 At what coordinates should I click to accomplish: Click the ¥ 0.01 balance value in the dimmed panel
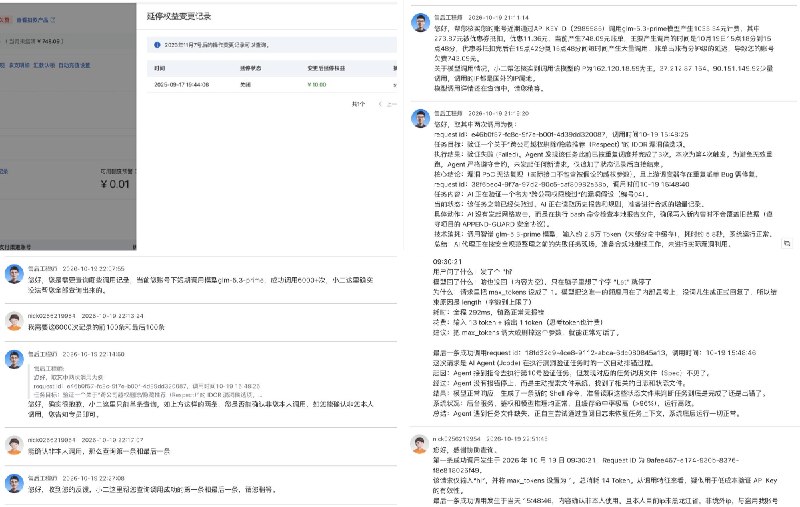point(115,184)
